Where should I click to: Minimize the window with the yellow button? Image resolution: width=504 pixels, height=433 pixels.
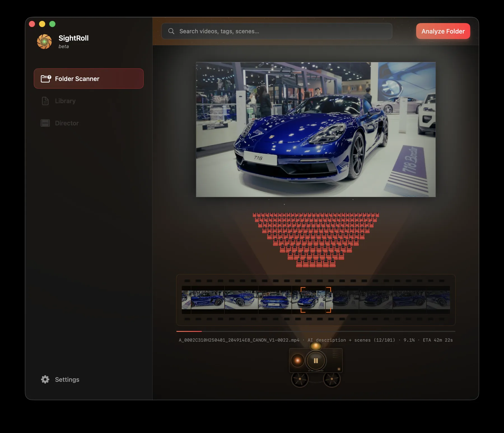pyautogui.click(x=42, y=24)
